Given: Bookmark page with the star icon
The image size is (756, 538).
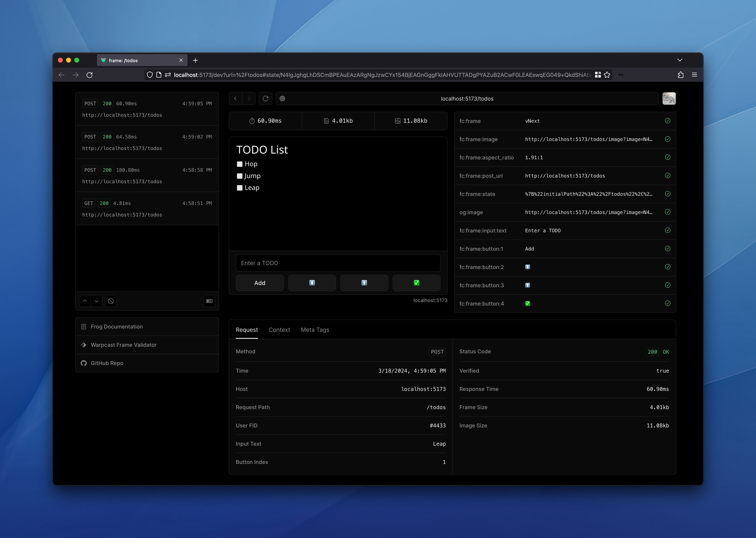Looking at the screenshot, I should pos(607,75).
